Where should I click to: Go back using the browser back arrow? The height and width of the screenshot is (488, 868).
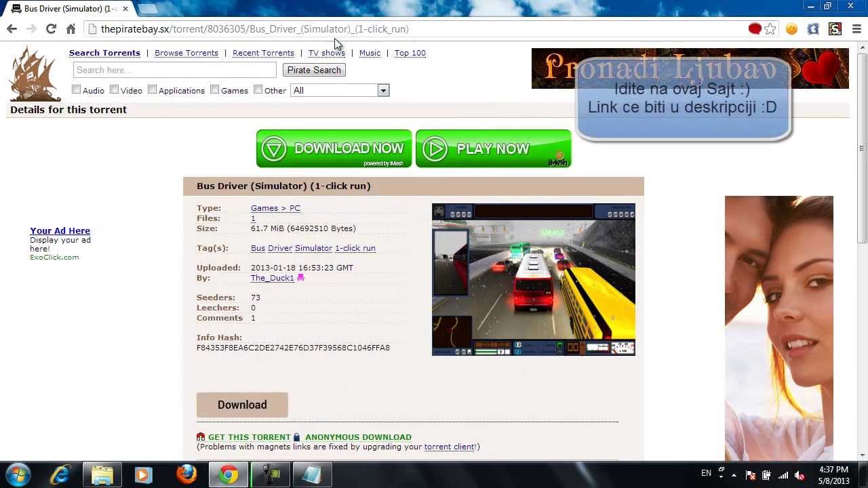[x=12, y=29]
